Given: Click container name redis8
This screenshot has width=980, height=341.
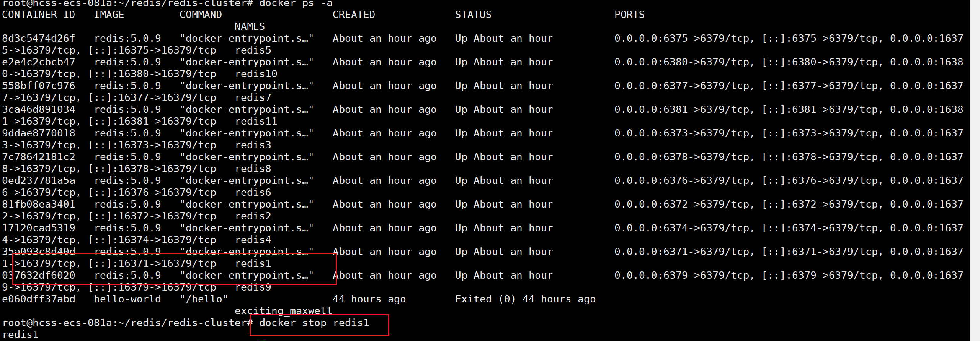Looking at the screenshot, I should click(x=253, y=169).
